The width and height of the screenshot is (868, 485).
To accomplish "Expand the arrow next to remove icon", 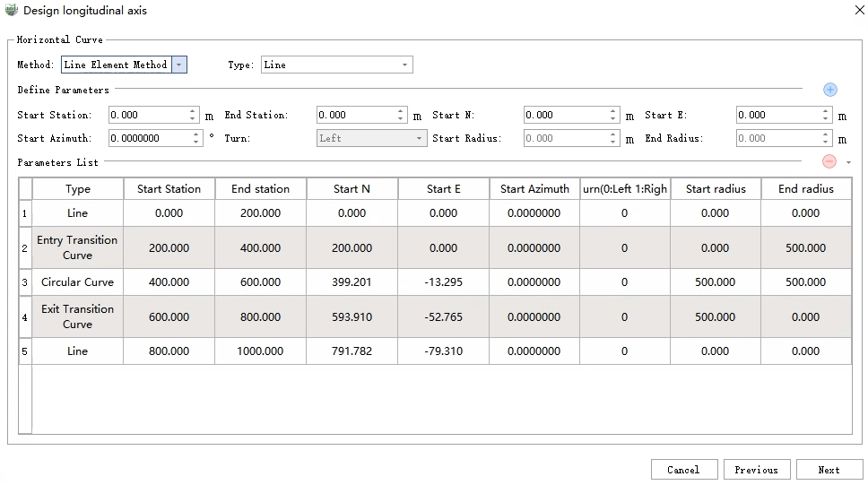I will pyautogui.click(x=848, y=162).
